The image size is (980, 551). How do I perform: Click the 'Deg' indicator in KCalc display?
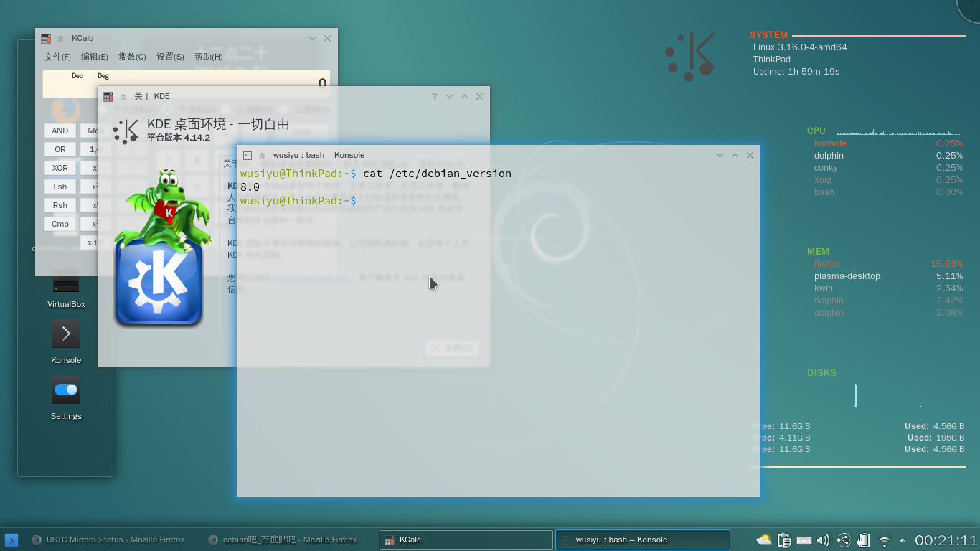[x=103, y=76]
